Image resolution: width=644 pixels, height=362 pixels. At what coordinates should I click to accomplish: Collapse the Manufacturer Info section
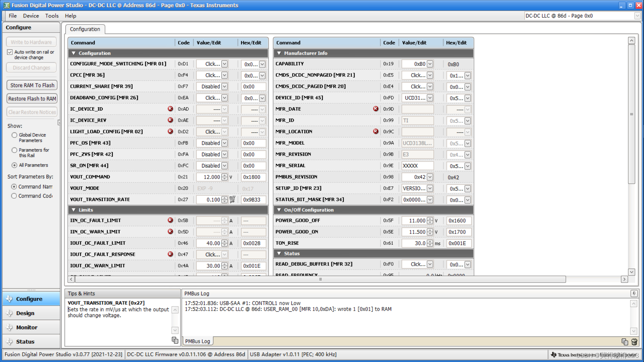(x=279, y=53)
